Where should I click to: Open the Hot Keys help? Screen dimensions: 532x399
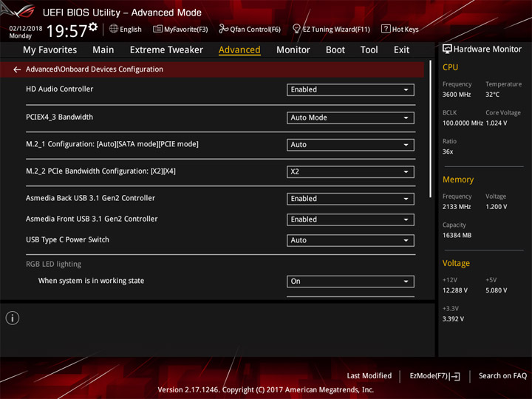click(x=400, y=29)
